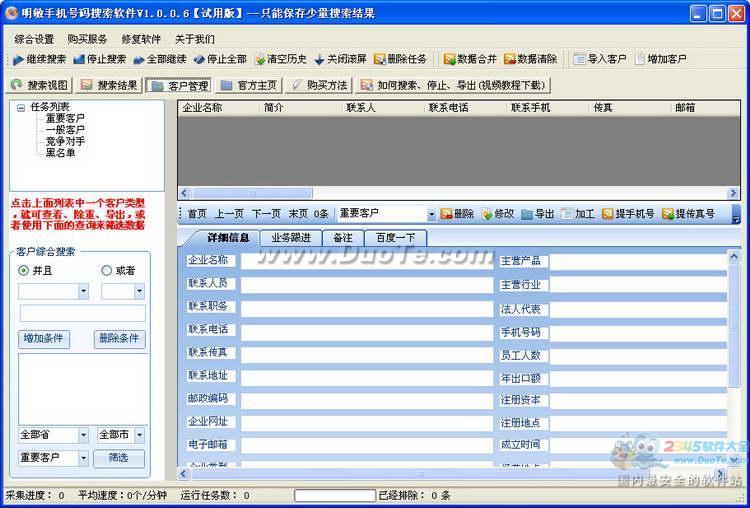Click the 删除任务 toolbar icon

[379, 60]
